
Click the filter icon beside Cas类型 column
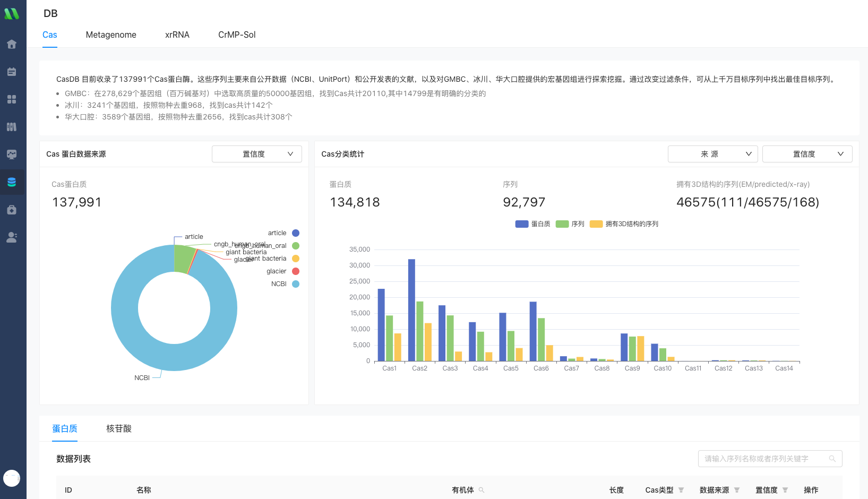point(681,490)
